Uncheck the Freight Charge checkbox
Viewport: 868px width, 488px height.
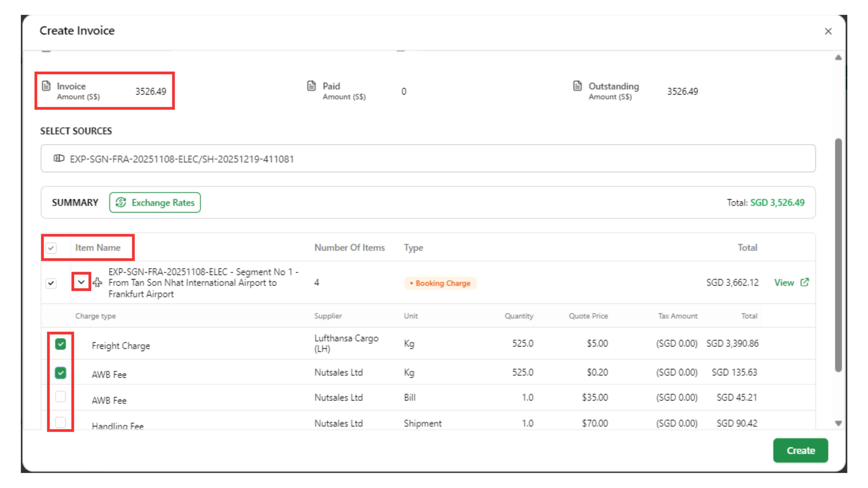tap(61, 344)
